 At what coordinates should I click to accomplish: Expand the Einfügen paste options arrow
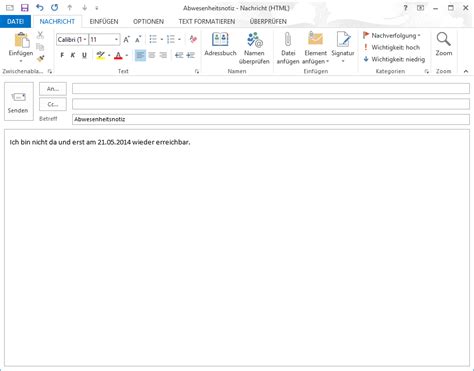tap(21, 61)
